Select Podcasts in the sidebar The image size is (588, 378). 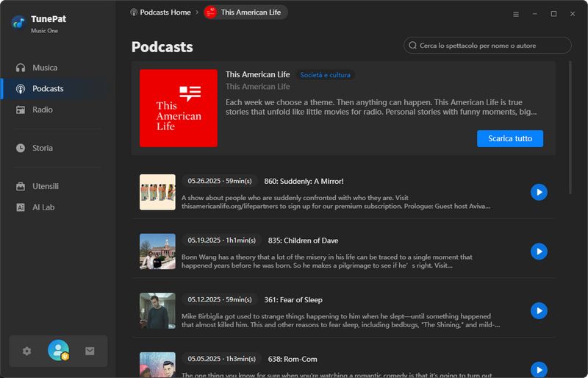[48, 89]
